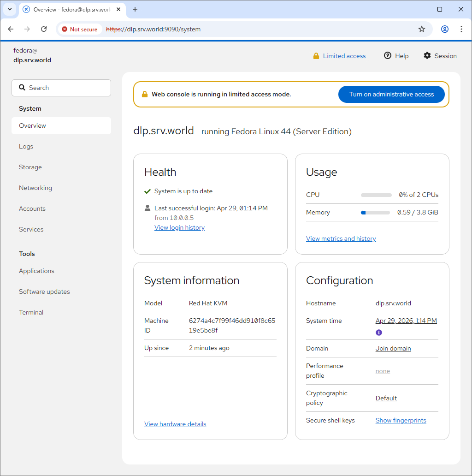
Task: Open Software updates in the sidebar
Action: click(x=61, y=292)
